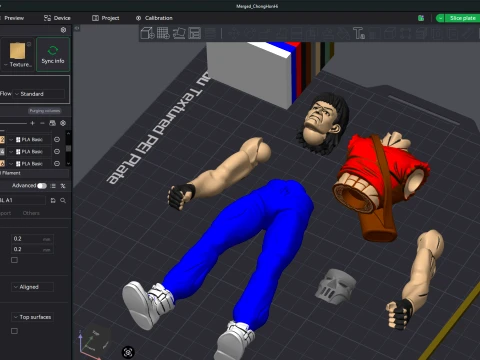The image size is (480, 360).
Task: Click the filament list scroll down arrow
Action: click(68, 163)
